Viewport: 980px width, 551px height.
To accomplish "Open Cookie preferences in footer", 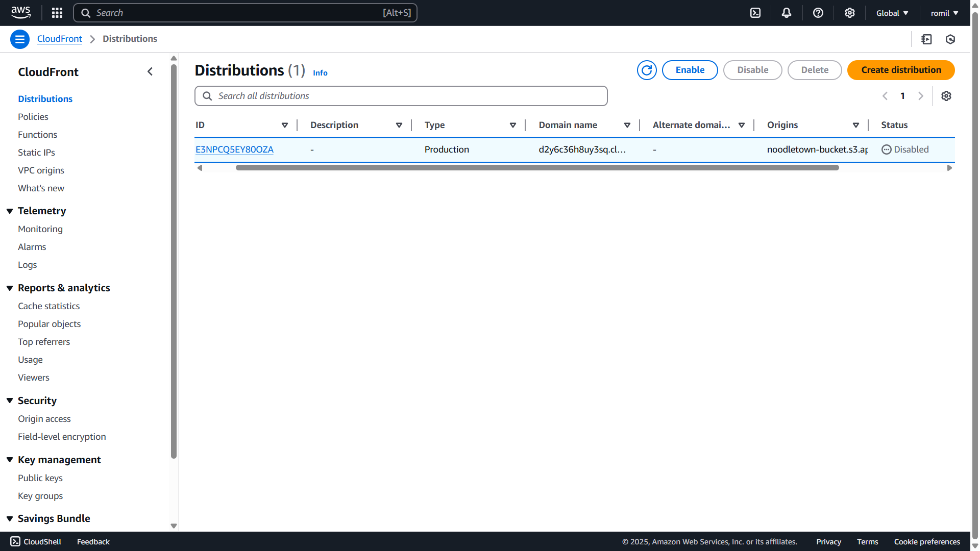I will (927, 541).
